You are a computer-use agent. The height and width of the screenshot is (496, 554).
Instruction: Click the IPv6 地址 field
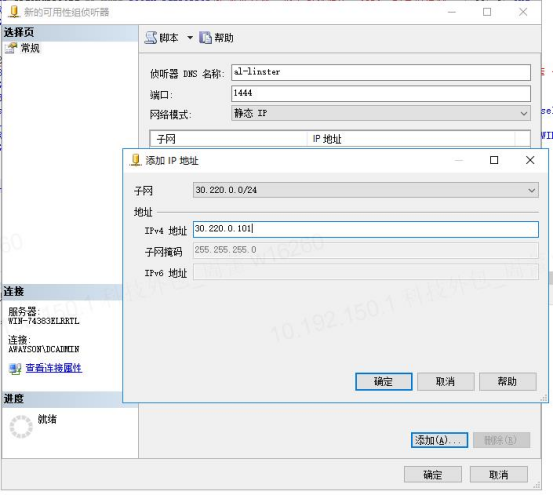(x=366, y=271)
